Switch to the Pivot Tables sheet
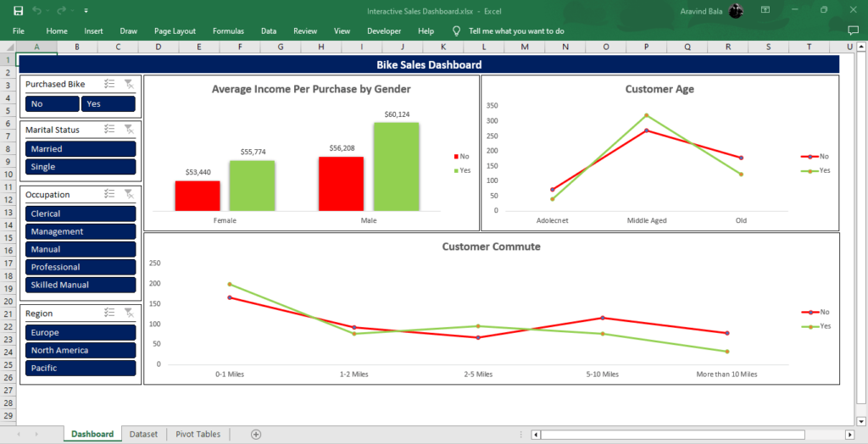 (x=198, y=435)
